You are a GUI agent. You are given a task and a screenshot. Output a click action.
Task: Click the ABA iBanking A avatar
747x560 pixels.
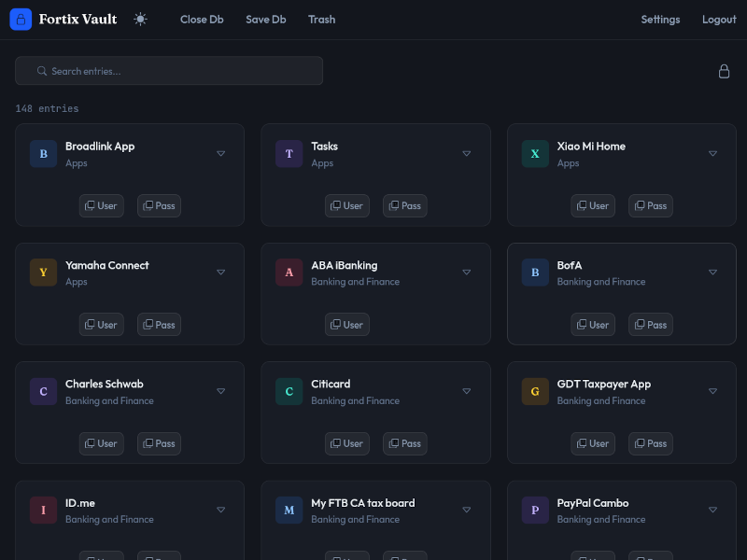[289, 272]
